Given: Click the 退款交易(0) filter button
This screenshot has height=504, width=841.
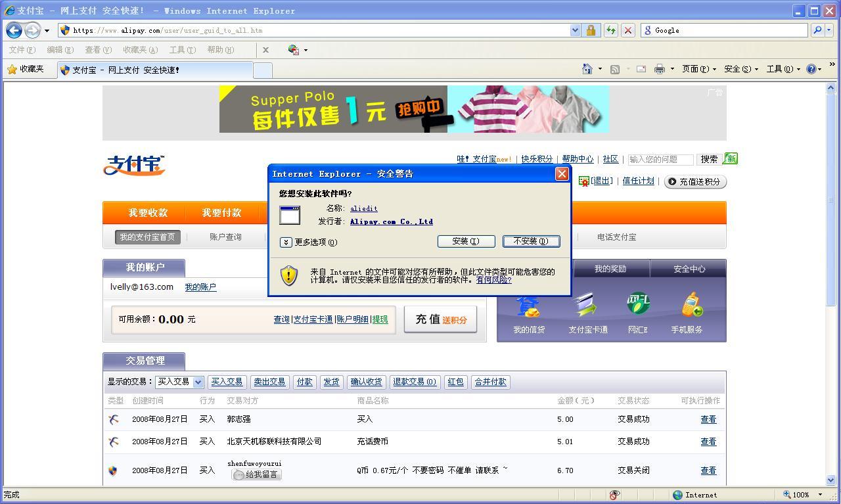Looking at the screenshot, I should [414, 382].
